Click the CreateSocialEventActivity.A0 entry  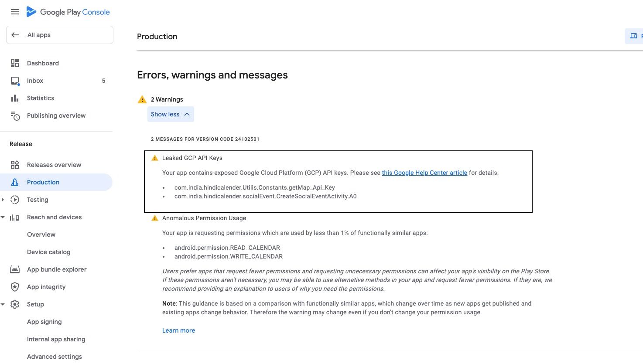[x=265, y=196]
